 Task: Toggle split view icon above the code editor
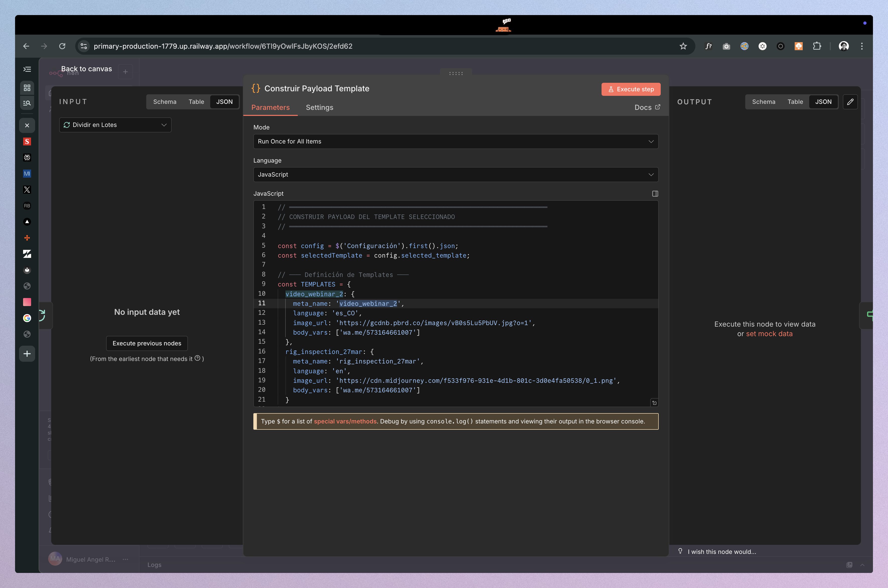click(x=655, y=193)
